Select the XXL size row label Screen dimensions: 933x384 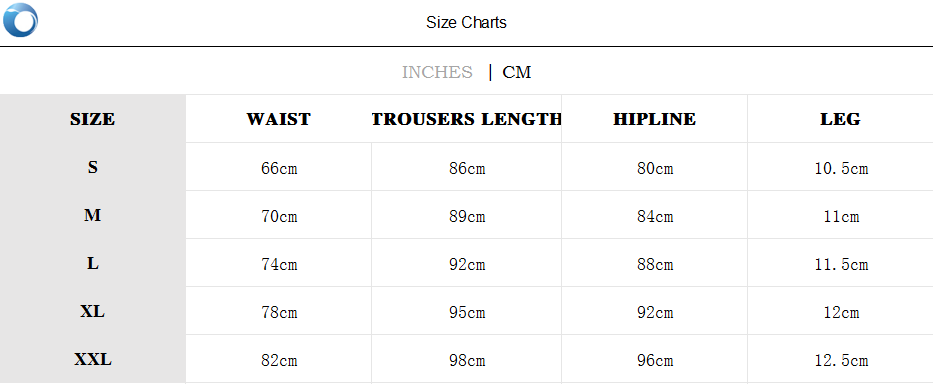(93, 360)
